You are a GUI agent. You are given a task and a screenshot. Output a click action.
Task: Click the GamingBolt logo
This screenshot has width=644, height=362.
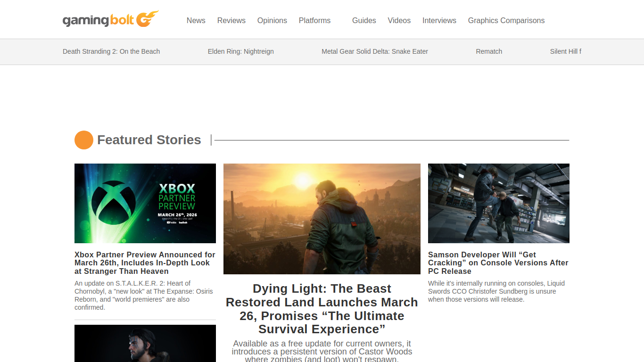tap(110, 19)
